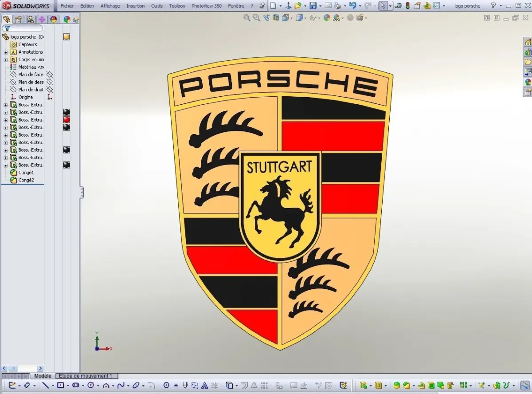
Task: Open the Edition menu
Action: pos(87,6)
